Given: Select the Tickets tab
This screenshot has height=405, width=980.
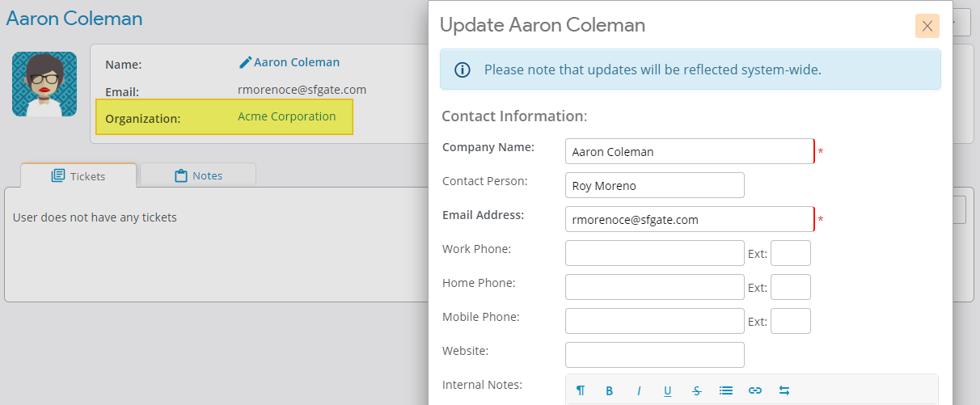Looking at the screenshot, I should [x=78, y=175].
